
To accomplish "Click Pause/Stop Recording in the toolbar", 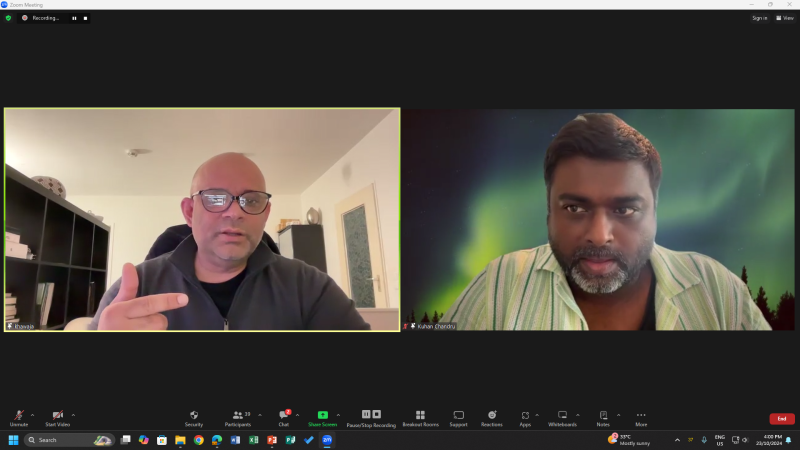I will [x=371, y=416].
